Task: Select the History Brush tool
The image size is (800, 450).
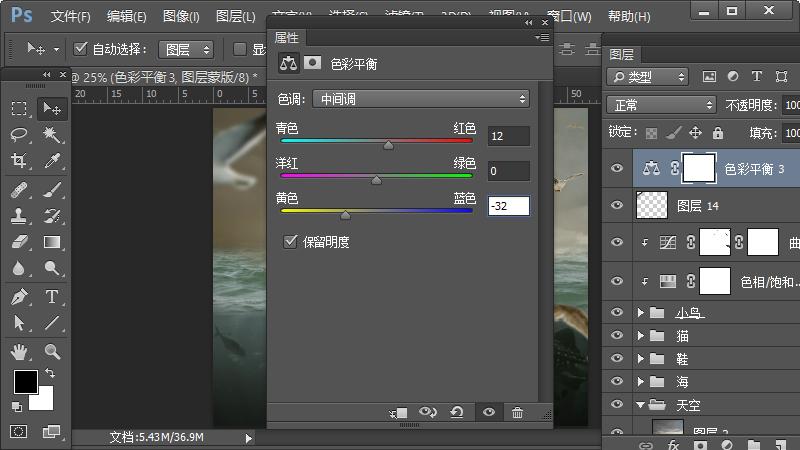Action: [x=52, y=216]
